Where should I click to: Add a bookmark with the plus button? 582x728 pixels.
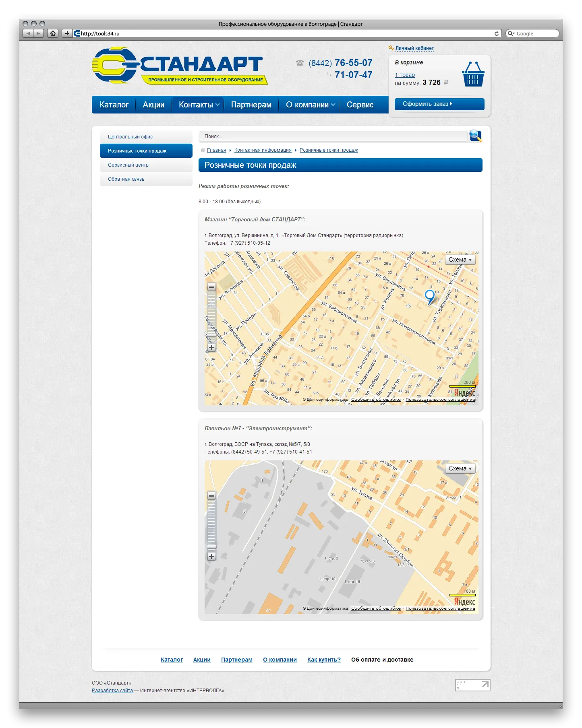[67, 33]
